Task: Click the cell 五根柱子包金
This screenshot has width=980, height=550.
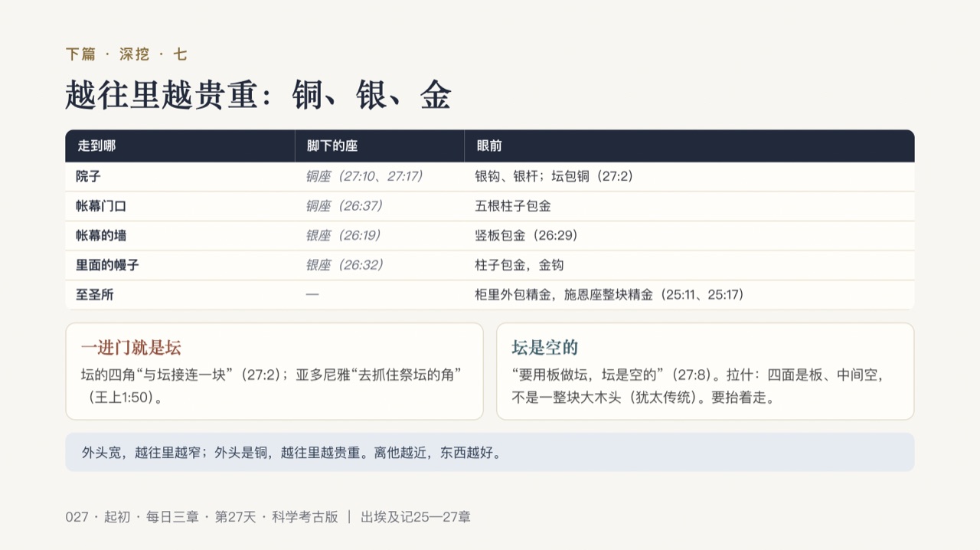Action: 513,206
